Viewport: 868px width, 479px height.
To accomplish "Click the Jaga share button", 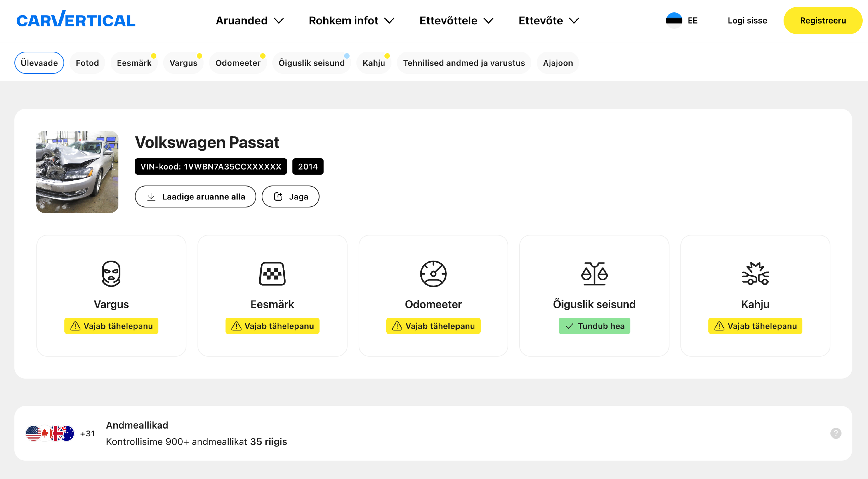I will tap(290, 197).
